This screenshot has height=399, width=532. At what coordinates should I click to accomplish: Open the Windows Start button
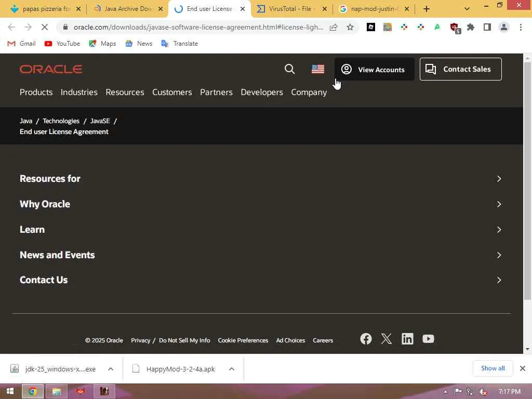pyautogui.click(x=10, y=391)
